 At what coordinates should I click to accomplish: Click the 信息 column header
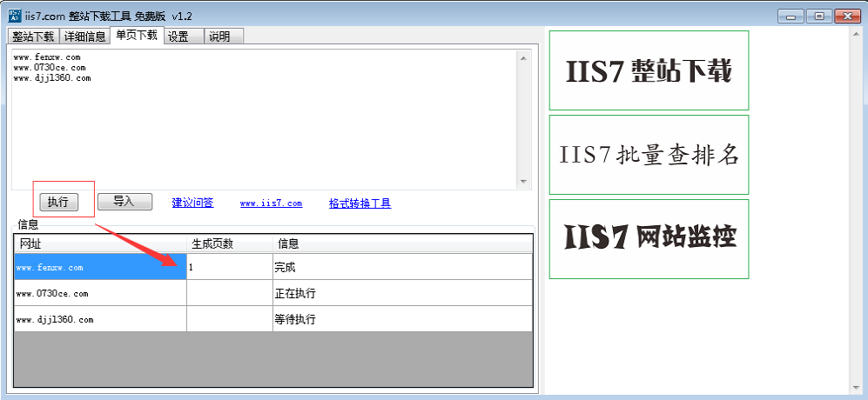point(402,244)
